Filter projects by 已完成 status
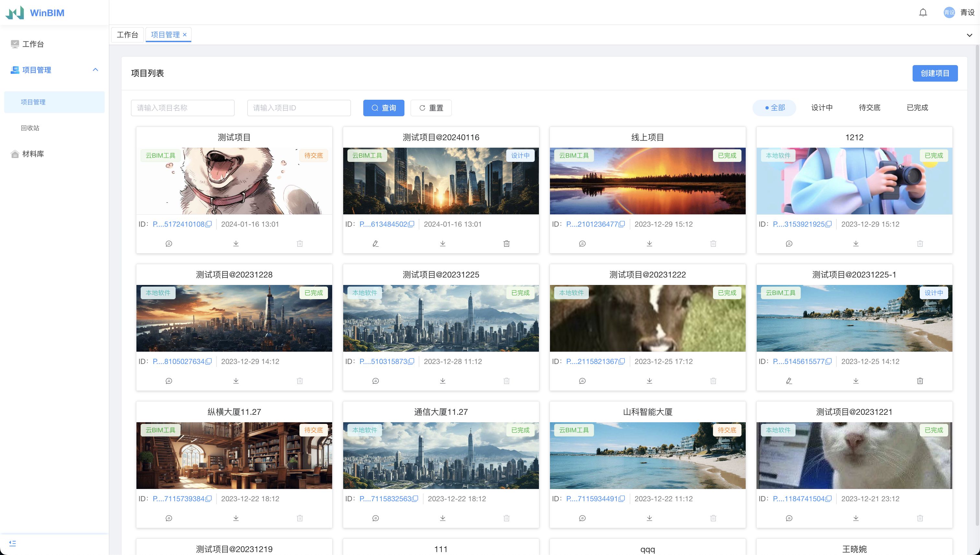Screen dimensions: 980x555 (917, 108)
